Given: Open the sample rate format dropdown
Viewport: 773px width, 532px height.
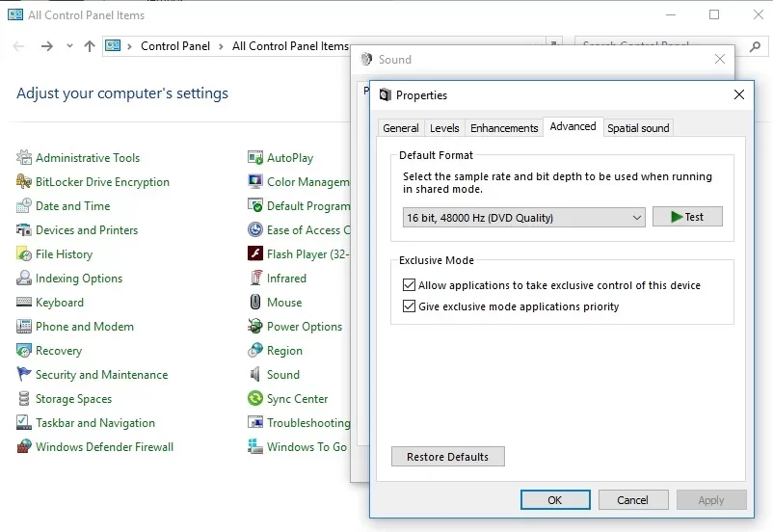Looking at the screenshot, I should pyautogui.click(x=523, y=218).
